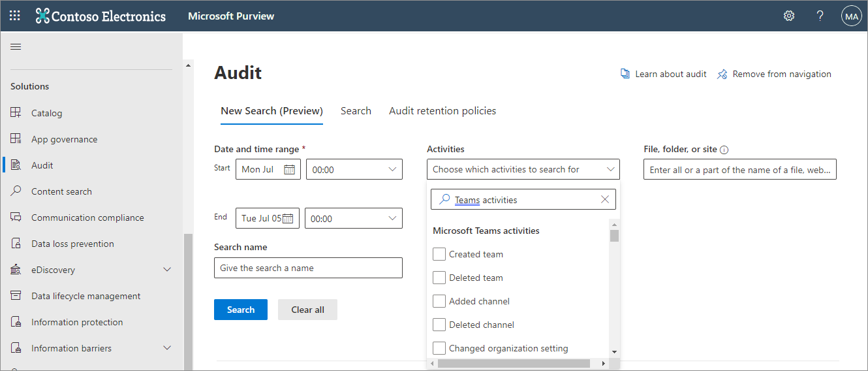Clear the Teams activities search filter
The image size is (868, 371).
tap(605, 200)
